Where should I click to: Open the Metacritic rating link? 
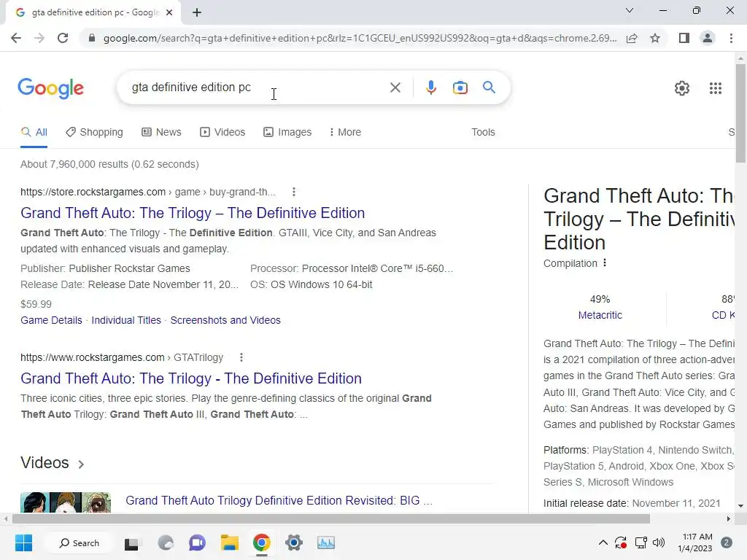coord(600,315)
